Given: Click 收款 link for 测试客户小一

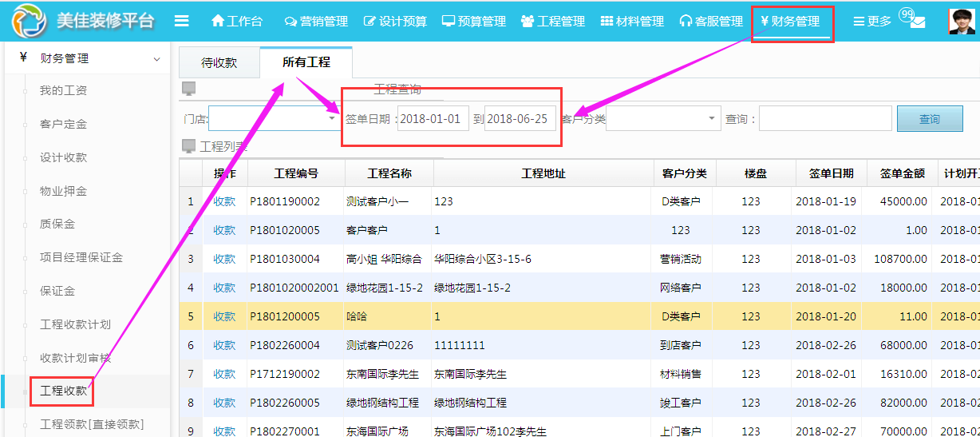Looking at the screenshot, I should click(224, 201).
